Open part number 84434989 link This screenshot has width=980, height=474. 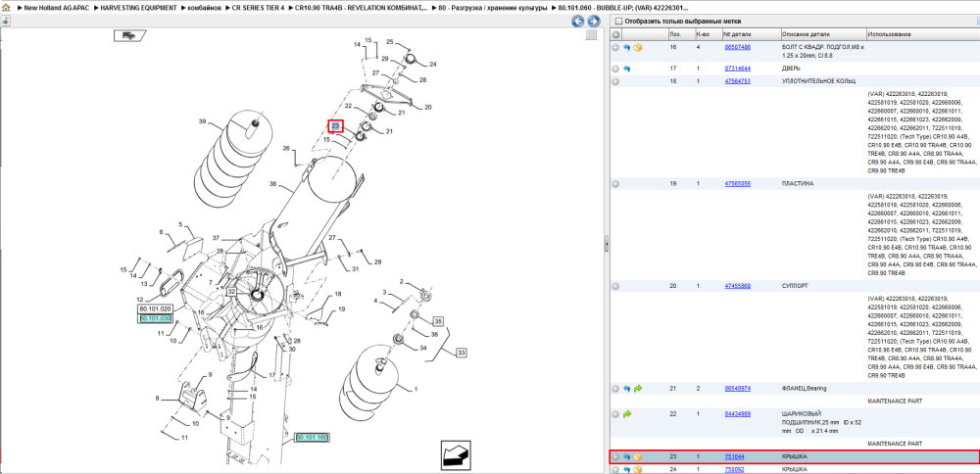738,414
